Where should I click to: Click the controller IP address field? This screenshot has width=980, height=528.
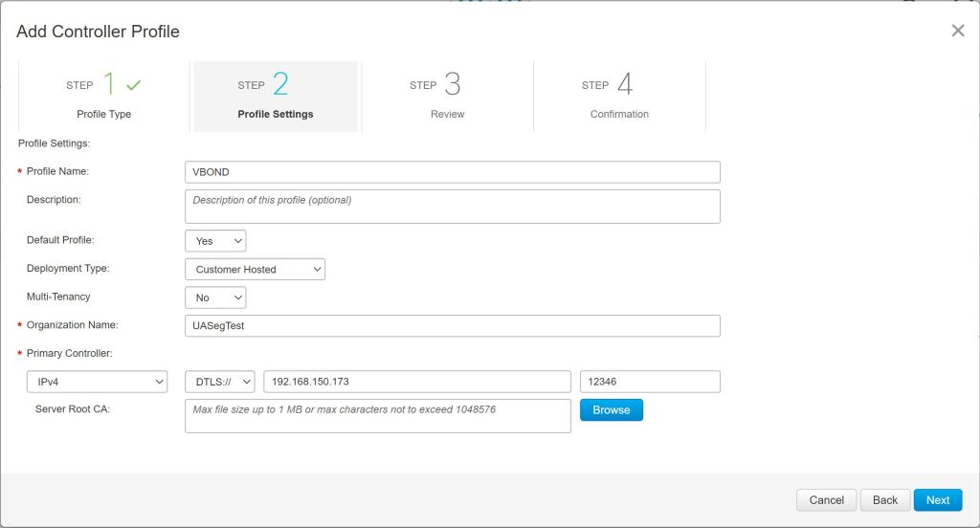[417, 382]
